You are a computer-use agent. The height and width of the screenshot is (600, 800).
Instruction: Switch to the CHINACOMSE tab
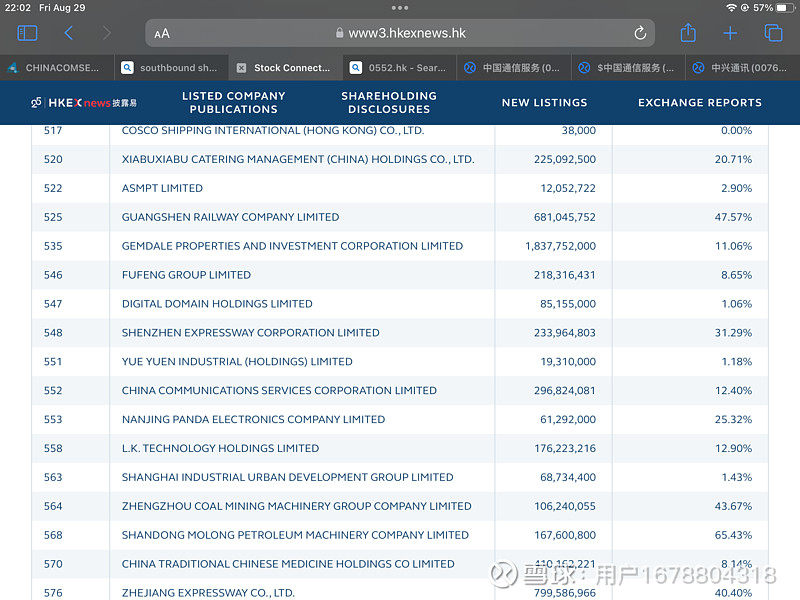click(60, 68)
